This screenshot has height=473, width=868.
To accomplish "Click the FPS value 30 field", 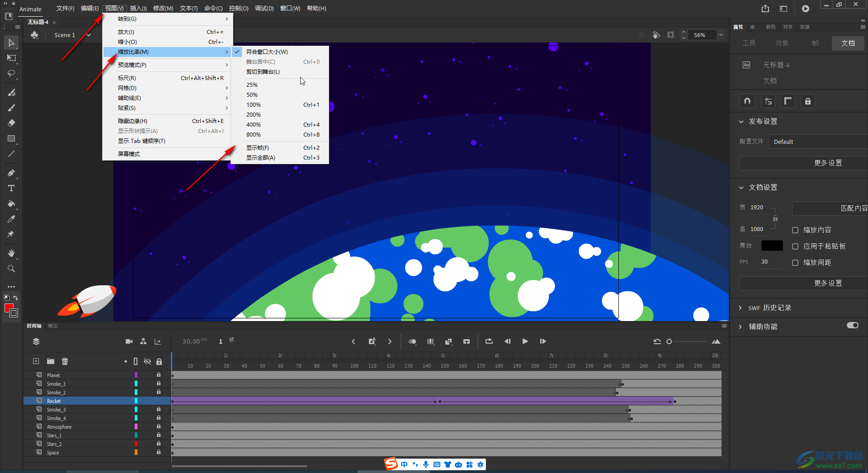I will [x=770, y=262].
